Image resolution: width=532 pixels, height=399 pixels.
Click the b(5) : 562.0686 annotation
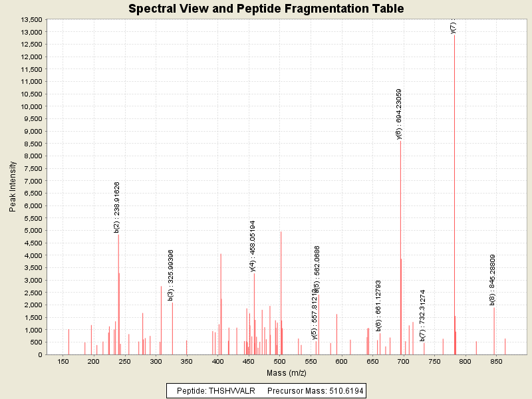317,269
